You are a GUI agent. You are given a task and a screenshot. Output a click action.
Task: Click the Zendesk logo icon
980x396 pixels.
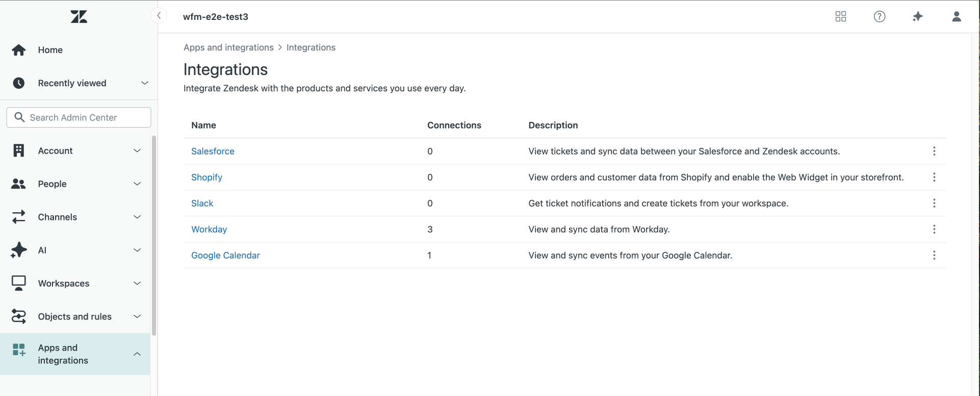(79, 17)
